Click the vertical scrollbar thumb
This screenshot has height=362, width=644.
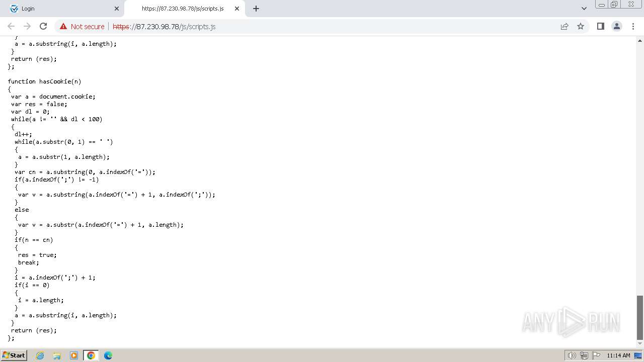point(640,318)
